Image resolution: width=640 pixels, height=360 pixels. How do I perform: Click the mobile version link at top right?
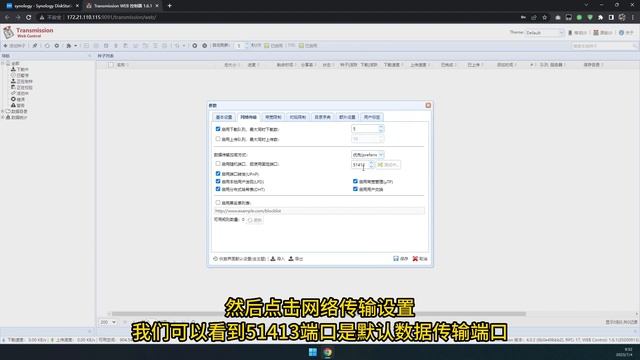[577, 32]
